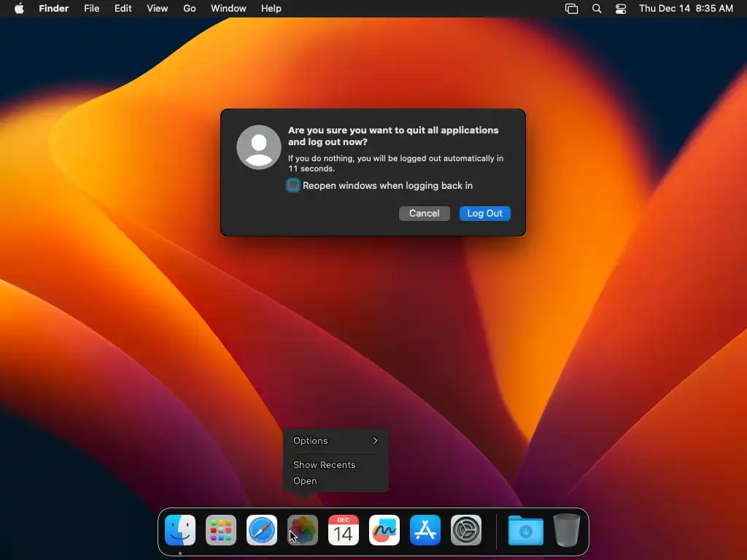Image resolution: width=747 pixels, height=560 pixels.
Task: Launch the Freeform app
Action: 384,530
